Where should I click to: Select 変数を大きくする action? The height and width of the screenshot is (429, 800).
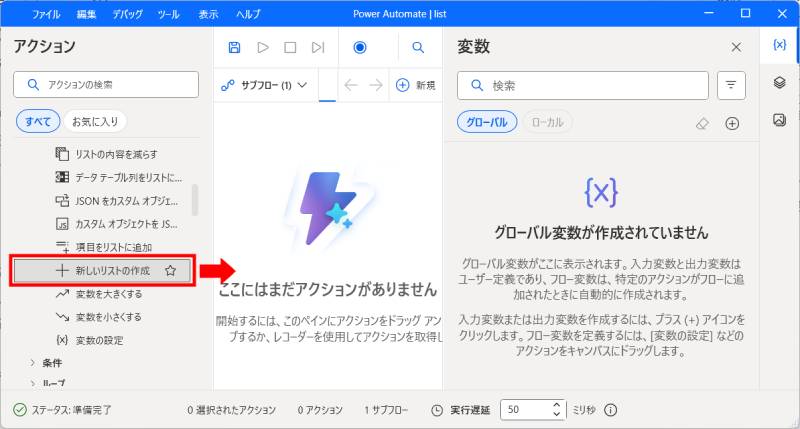pyautogui.click(x=99, y=294)
